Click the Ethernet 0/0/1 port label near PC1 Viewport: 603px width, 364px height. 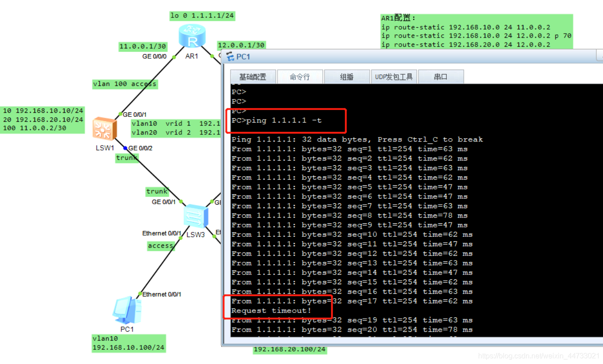click(x=162, y=294)
